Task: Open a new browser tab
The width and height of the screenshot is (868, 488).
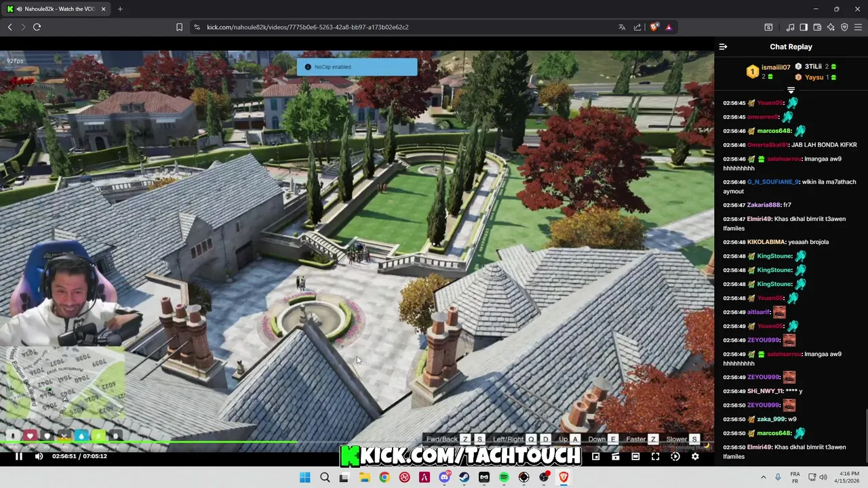Action: click(x=120, y=9)
